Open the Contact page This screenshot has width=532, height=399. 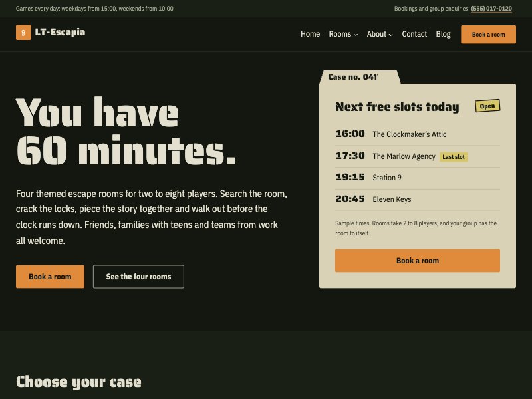tap(414, 34)
